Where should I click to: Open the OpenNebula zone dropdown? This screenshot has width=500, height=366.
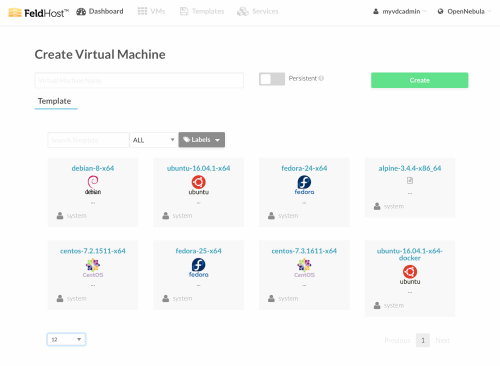[x=464, y=11]
